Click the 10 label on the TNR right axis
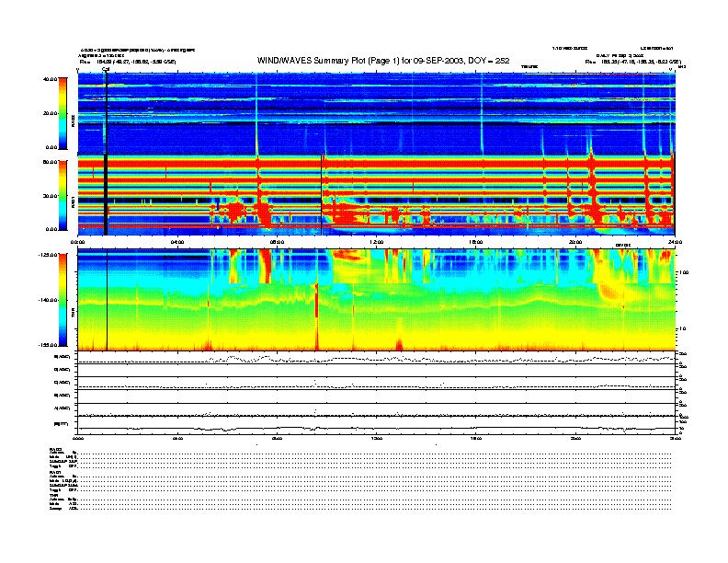728x563 pixels. pos(682,329)
